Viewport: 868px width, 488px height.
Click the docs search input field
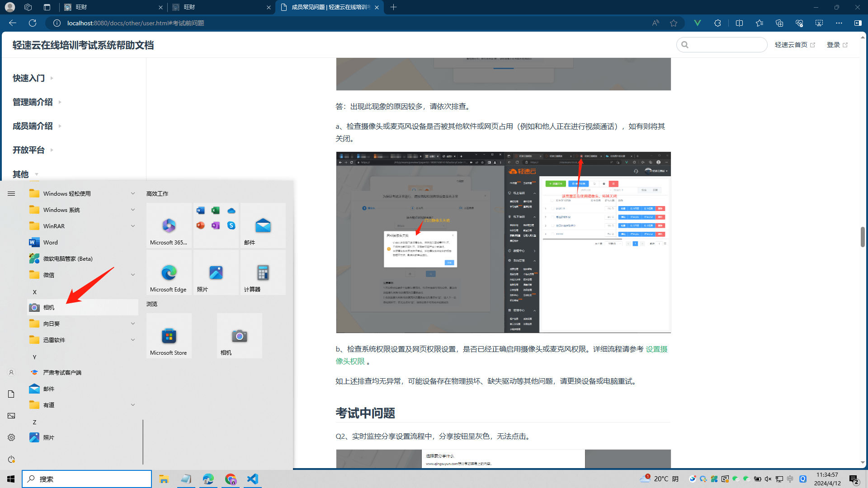coord(726,45)
